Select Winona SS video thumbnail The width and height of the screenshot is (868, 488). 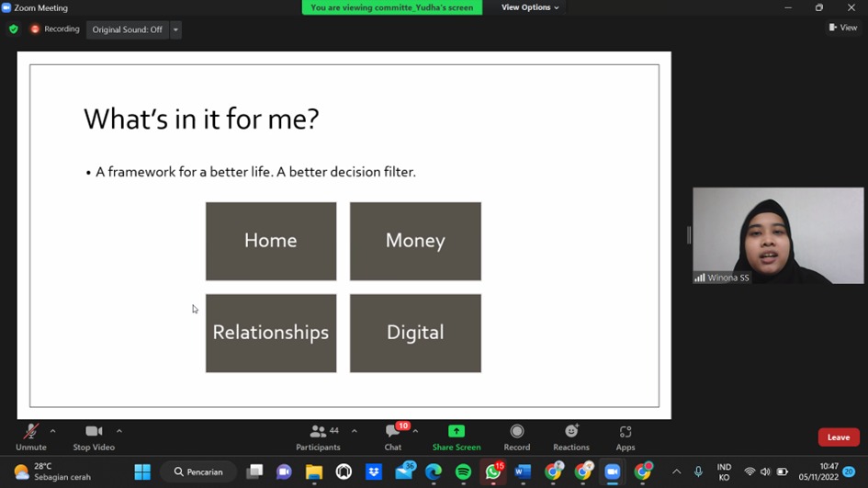point(778,235)
